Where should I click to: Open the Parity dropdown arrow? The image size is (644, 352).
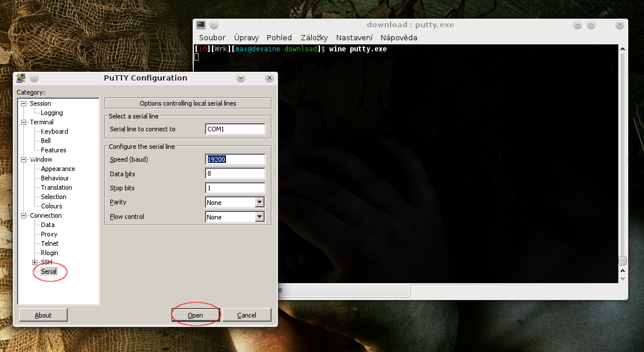click(x=260, y=202)
